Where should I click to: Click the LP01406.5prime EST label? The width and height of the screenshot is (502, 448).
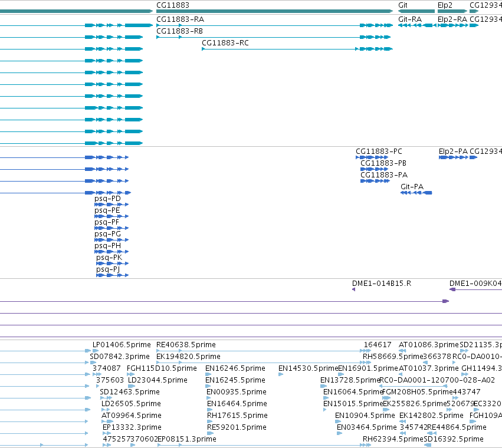(122, 345)
